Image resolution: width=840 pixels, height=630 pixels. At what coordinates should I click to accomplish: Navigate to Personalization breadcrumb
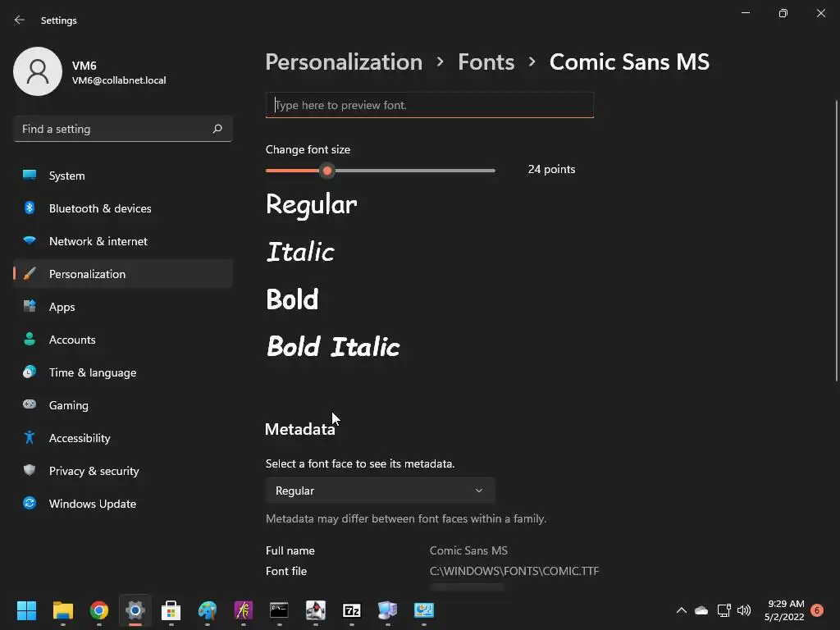[x=344, y=62]
